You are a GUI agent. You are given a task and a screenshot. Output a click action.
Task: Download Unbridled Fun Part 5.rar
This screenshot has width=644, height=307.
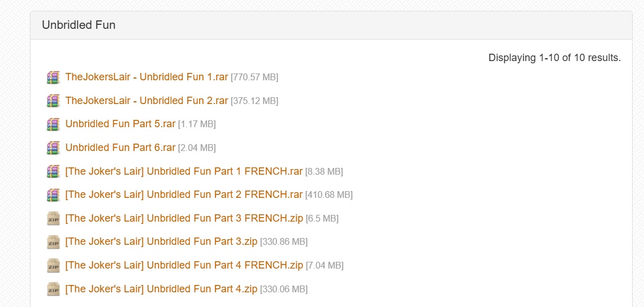pyautogui.click(x=120, y=124)
